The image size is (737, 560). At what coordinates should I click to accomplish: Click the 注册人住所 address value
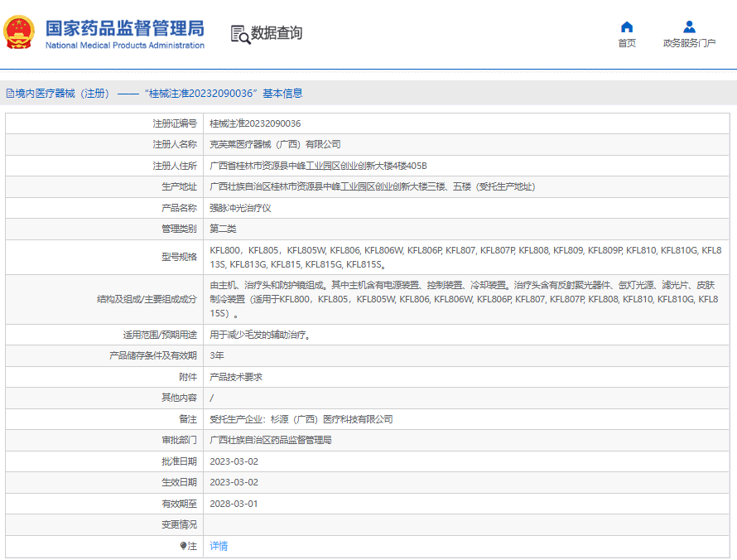click(318, 166)
